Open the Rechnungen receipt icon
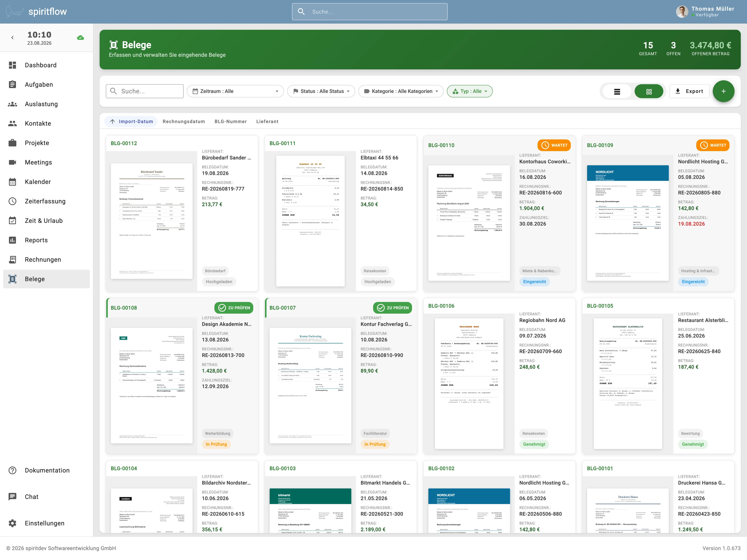This screenshot has height=560, width=747. click(12, 260)
